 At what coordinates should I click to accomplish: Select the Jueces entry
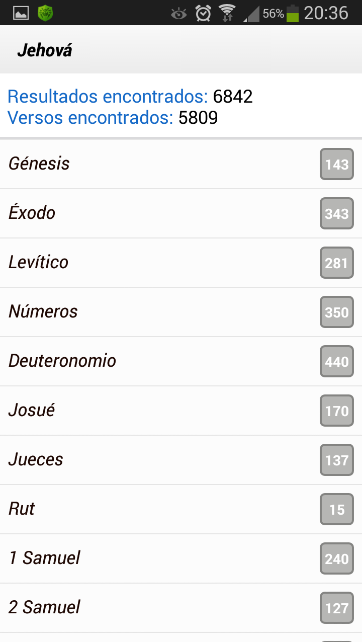coord(181,460)
